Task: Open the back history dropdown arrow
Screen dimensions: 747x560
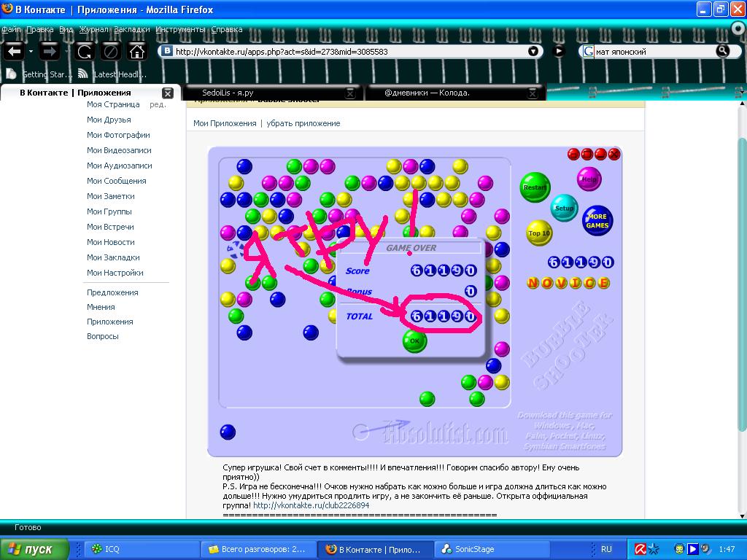Action: tap(31, 51)
